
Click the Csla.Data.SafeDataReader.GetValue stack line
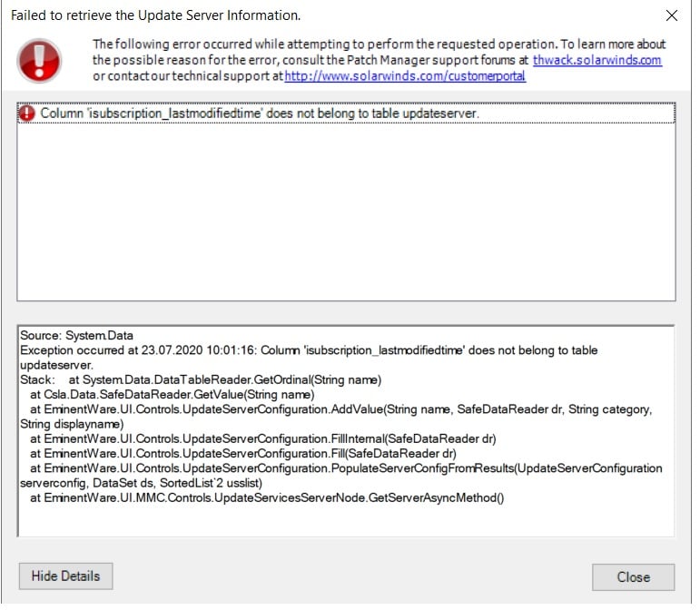click(172, 395)
